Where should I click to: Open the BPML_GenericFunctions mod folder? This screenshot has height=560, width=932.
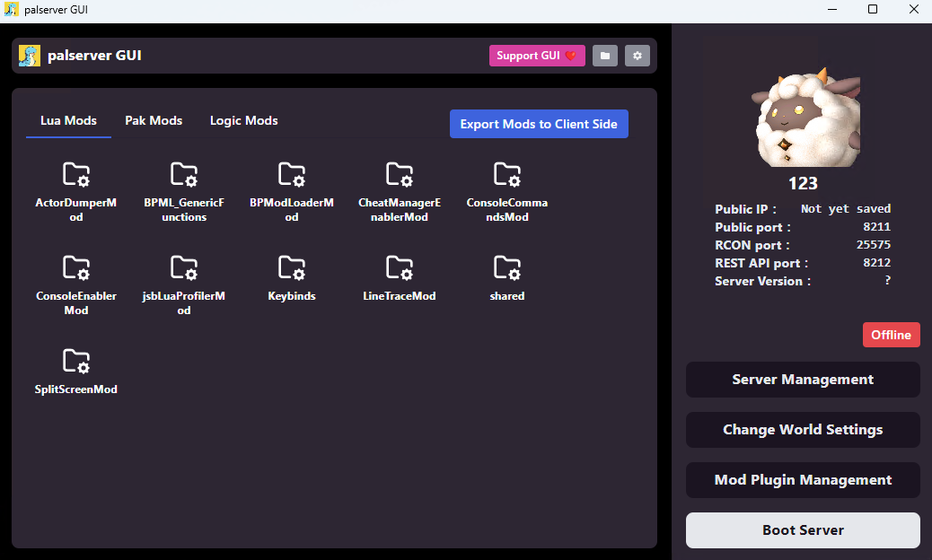click(184, 175)
